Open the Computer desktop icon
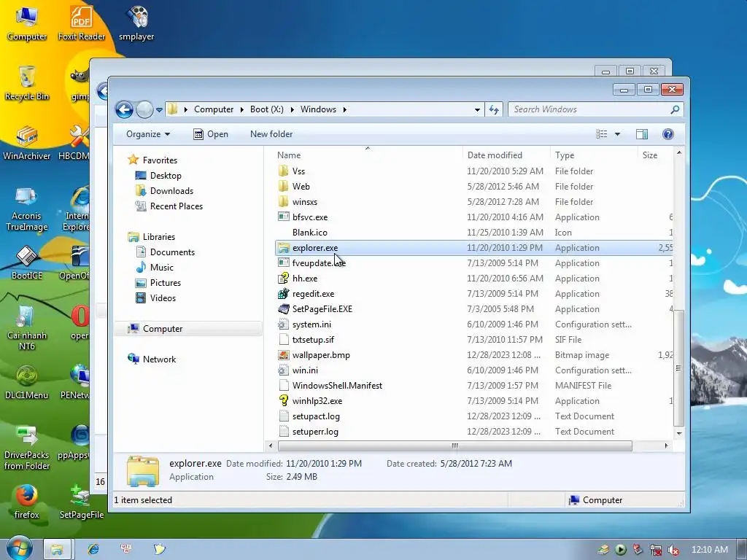The width and height of the screenshot is (747, 560). [27, 24]
